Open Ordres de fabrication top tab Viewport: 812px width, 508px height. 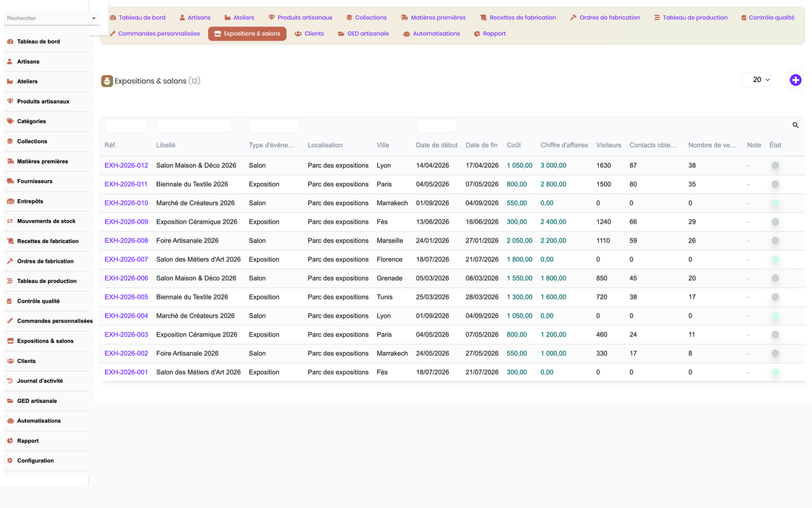point(605,18)
